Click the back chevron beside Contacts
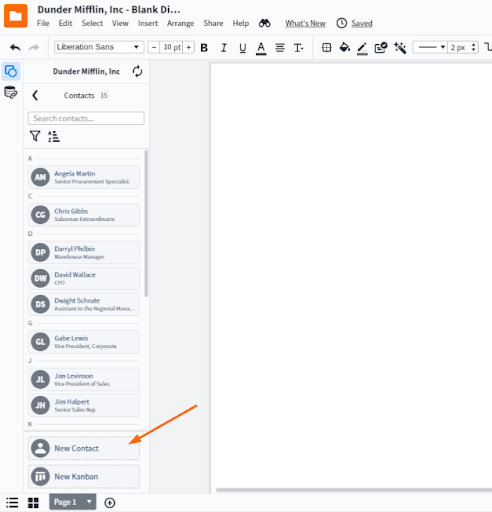The image size is (492, 512). (35, 95)
